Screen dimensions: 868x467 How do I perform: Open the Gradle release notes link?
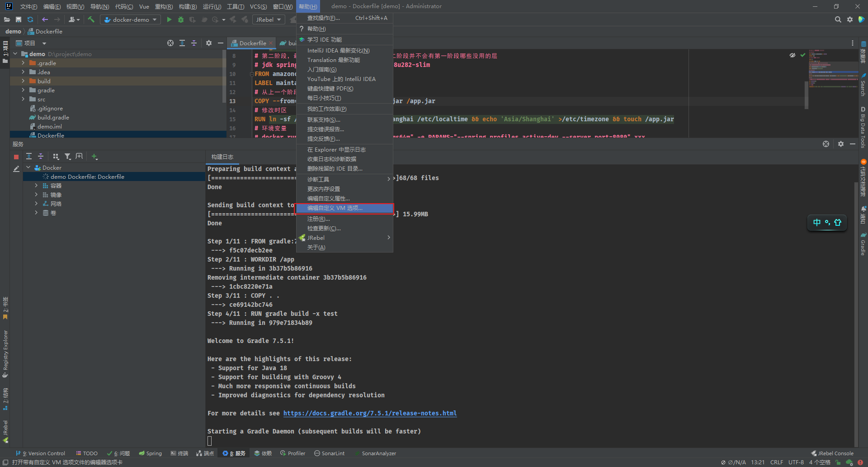tap(370, 413)
